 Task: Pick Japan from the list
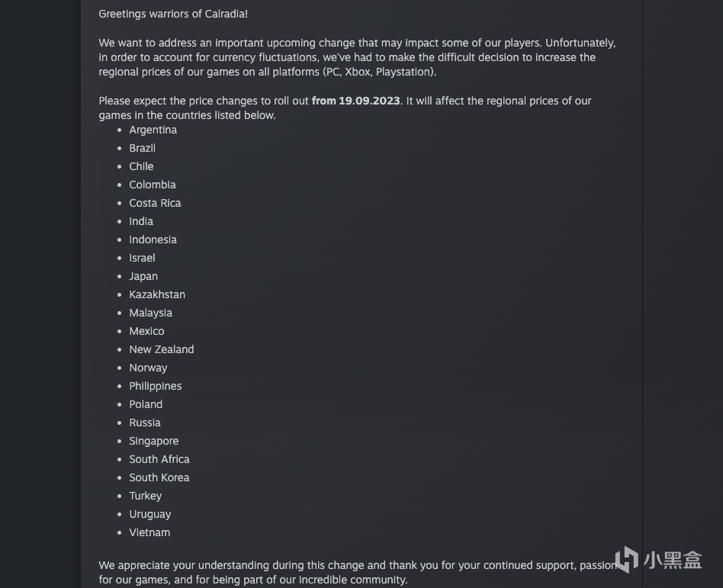coord(143,276)
